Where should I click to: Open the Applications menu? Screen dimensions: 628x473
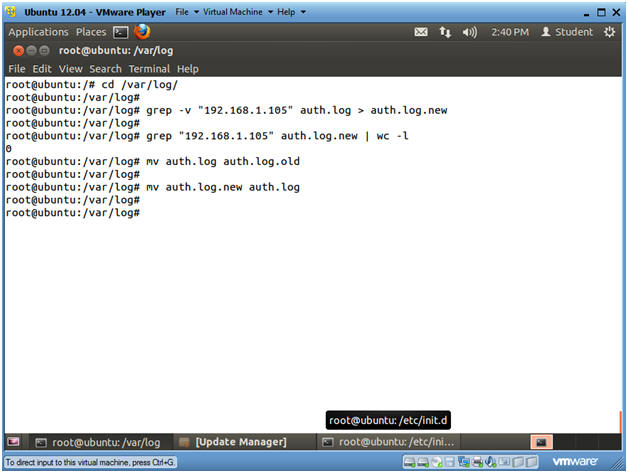[38, 32]
